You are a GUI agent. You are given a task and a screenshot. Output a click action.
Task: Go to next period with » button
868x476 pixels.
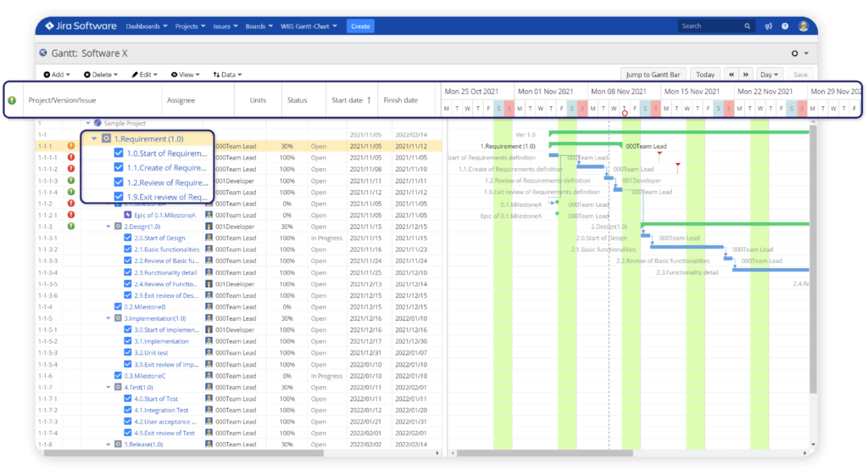[x=746, y=75]
